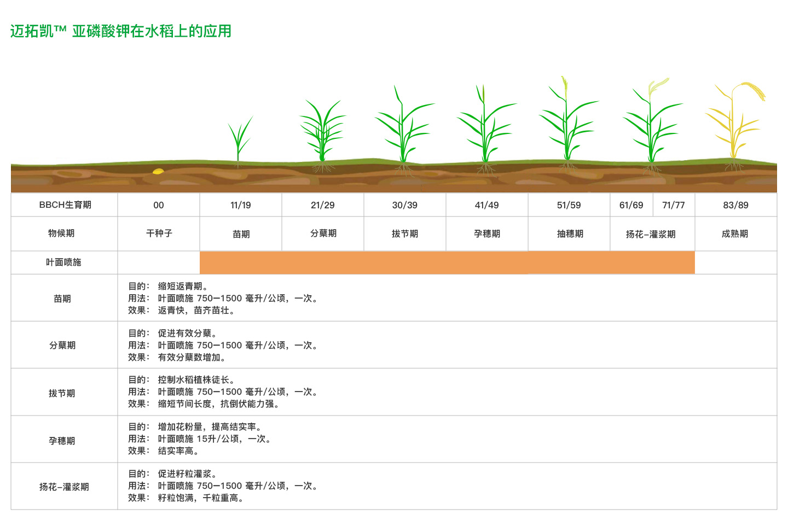Click the yellow mature rice plant
The height and width of the screenshot is (532, 788).
click(735, 123)
